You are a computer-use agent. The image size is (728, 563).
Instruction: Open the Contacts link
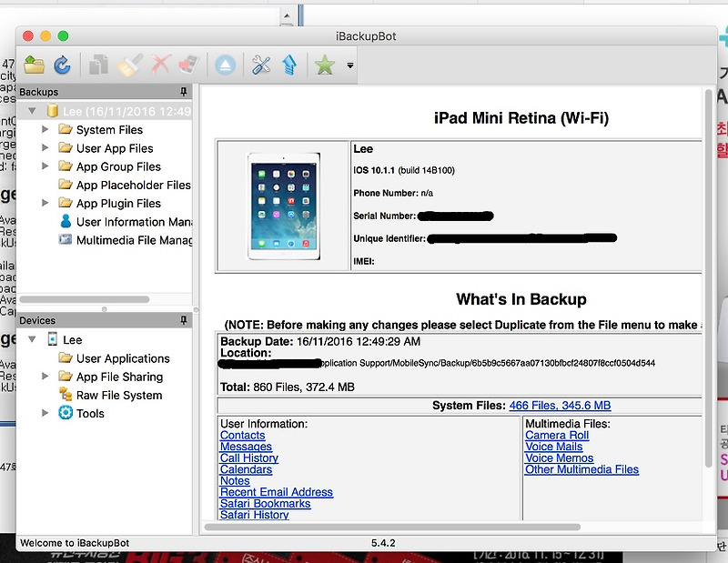[243, 435]
